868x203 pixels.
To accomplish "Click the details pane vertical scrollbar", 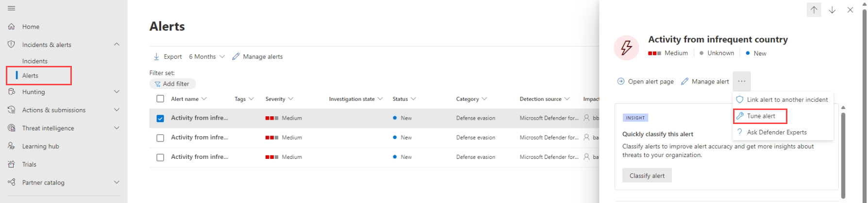I will point(843,155).
